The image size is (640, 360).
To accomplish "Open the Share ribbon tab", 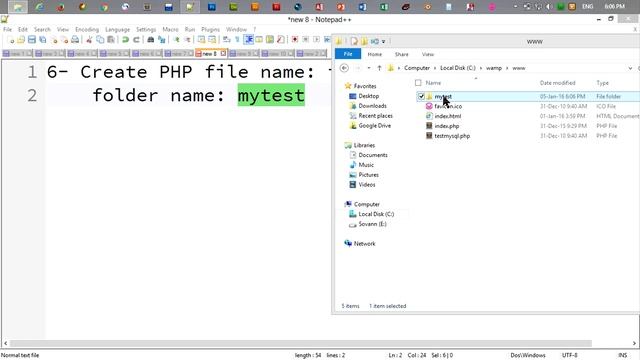I will pyautogui.click(x=402, y=54).
